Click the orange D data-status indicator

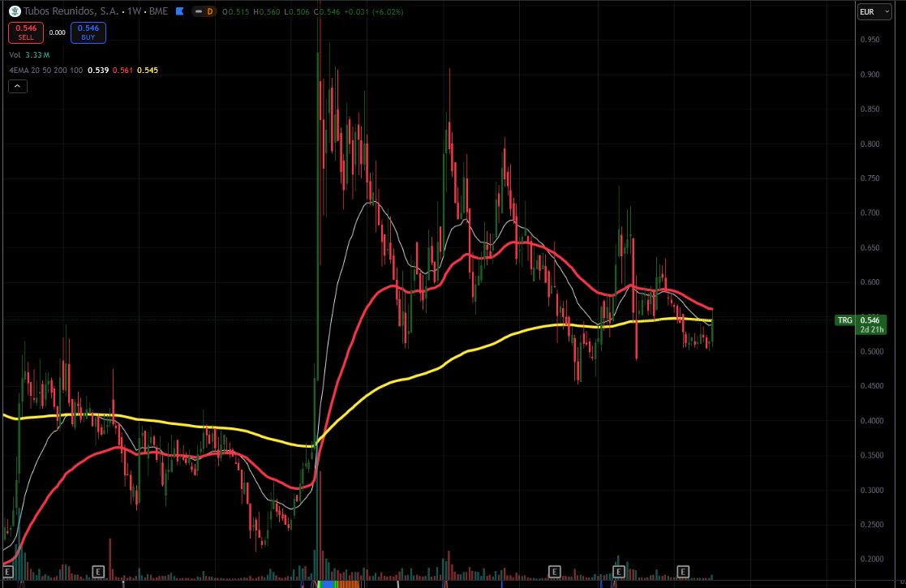(x=210, y=11)
